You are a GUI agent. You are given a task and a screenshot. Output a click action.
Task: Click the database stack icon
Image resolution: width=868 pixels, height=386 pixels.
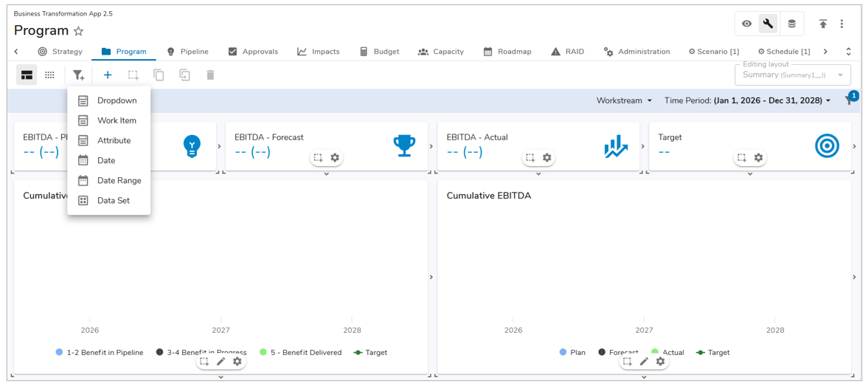point(791,24)
